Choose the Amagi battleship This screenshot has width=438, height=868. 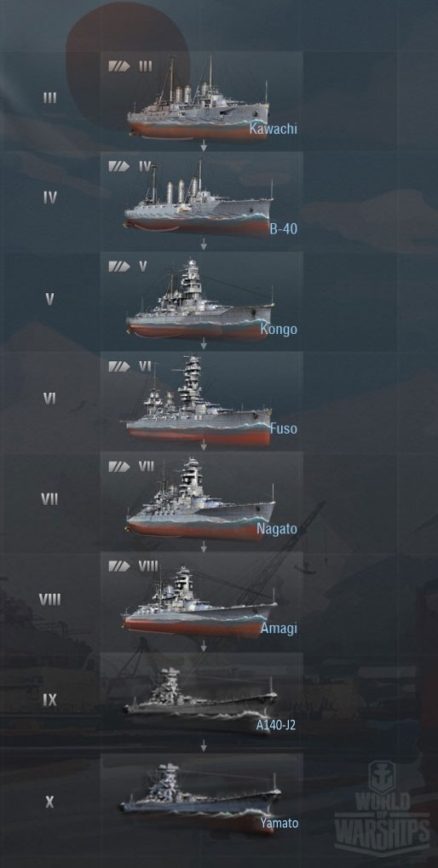[199, 601]
